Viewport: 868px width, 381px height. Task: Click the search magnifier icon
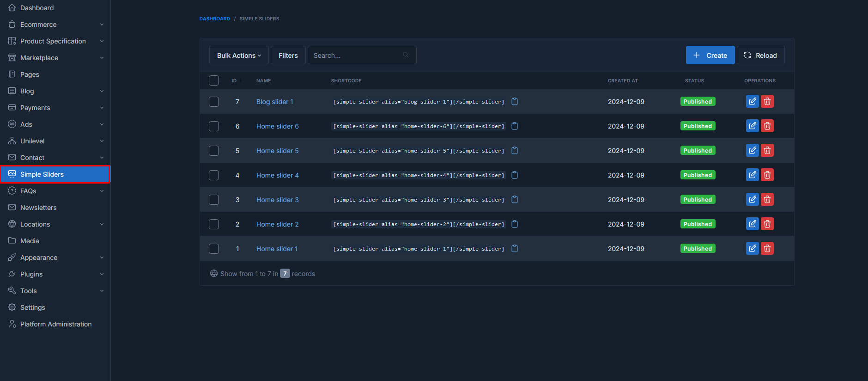[406, 55]
